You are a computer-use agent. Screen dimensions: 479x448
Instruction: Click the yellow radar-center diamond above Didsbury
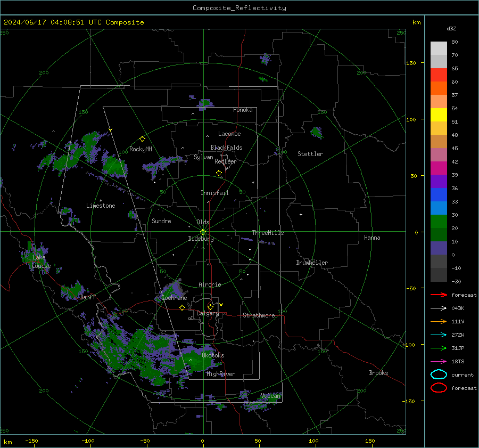[x=203, y=232]
